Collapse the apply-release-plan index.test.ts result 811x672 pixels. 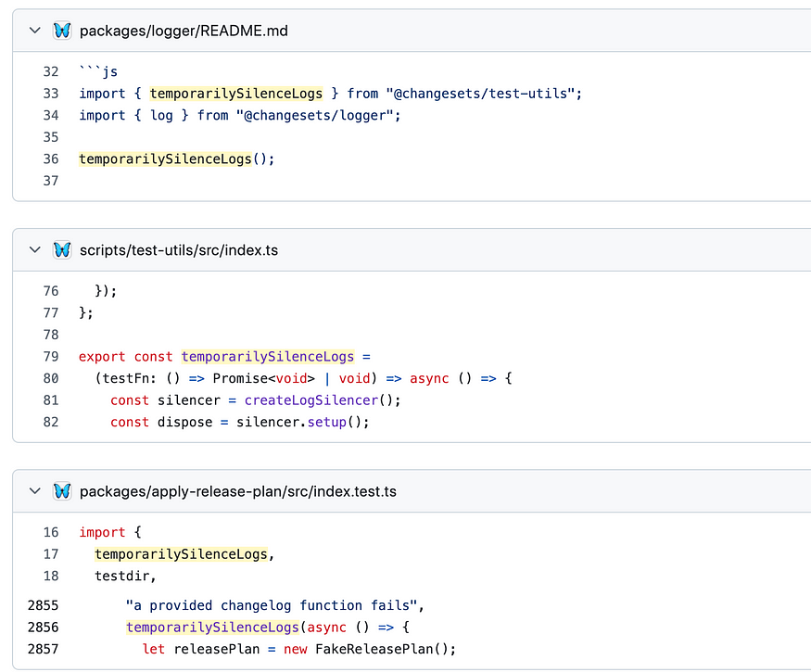[34, 491]
